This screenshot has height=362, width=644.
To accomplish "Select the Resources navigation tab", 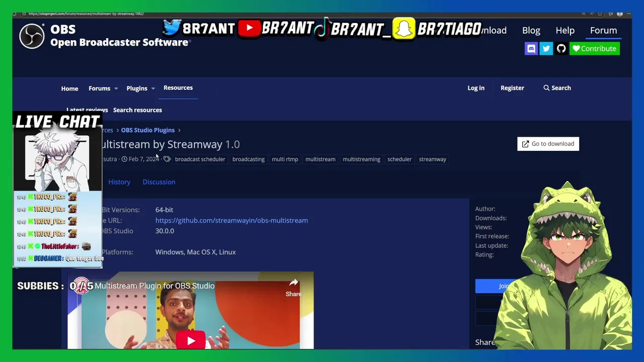I will 178,88.
